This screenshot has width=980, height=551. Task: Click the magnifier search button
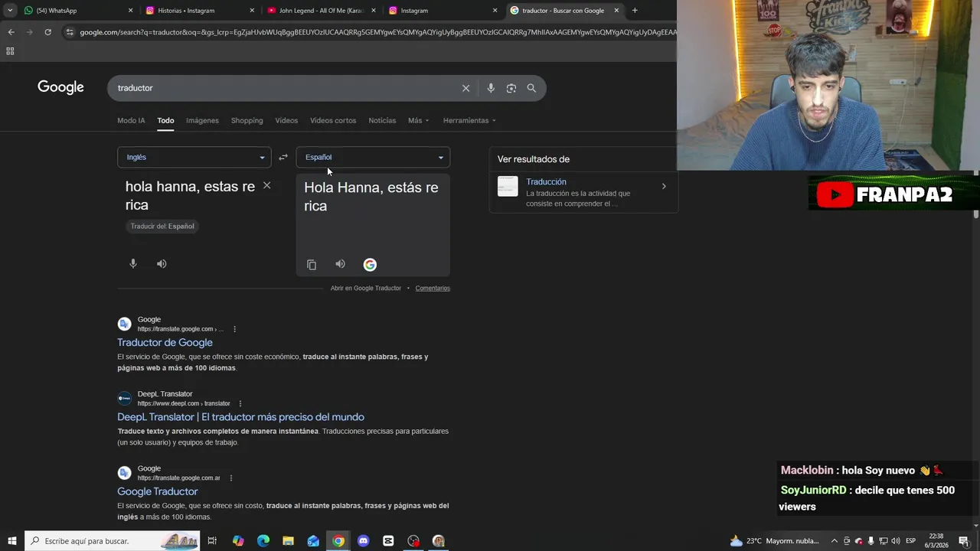click(531, 88)
